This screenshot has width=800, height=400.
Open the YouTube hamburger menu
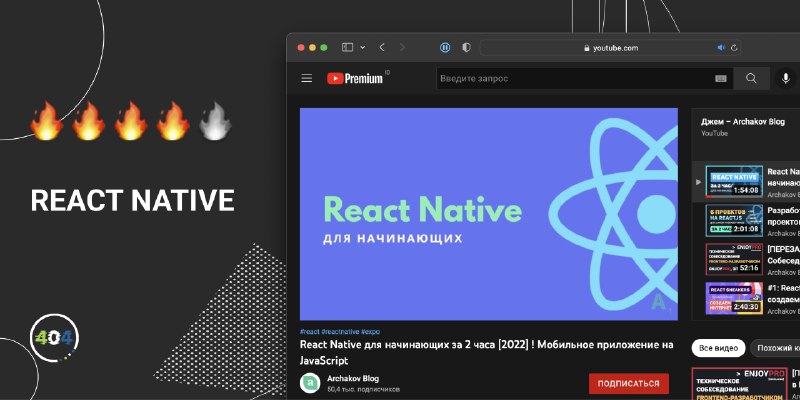click(307, 79)
